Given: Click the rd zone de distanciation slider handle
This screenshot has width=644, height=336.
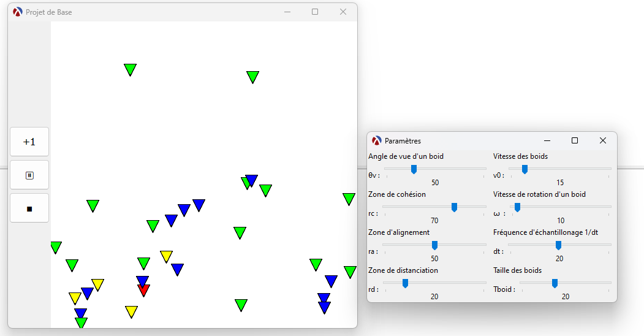Looking at the screenshot, I should click(x=405, y=283).
